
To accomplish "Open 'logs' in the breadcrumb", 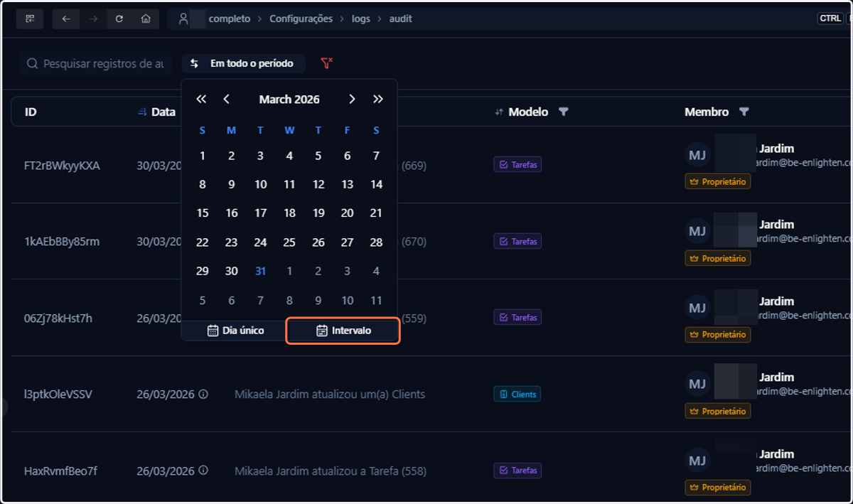I will pos(361,19).
